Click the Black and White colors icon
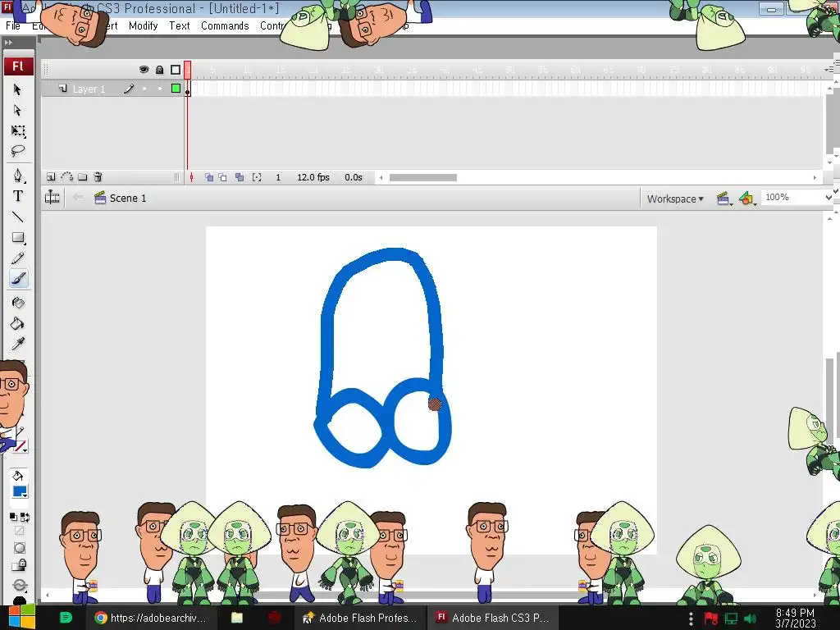The width and height of the screenshot is (840, 630). [x=13, y=517]
